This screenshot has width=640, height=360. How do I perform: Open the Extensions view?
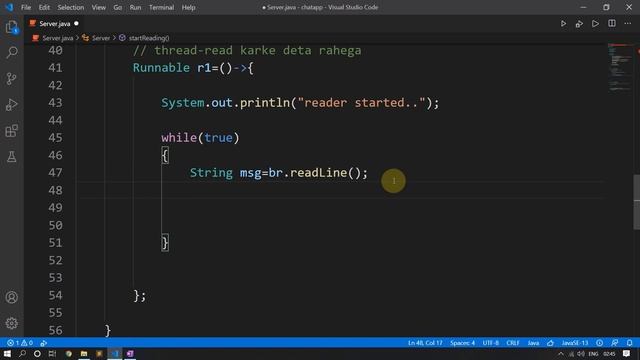[x=11, y=131]
